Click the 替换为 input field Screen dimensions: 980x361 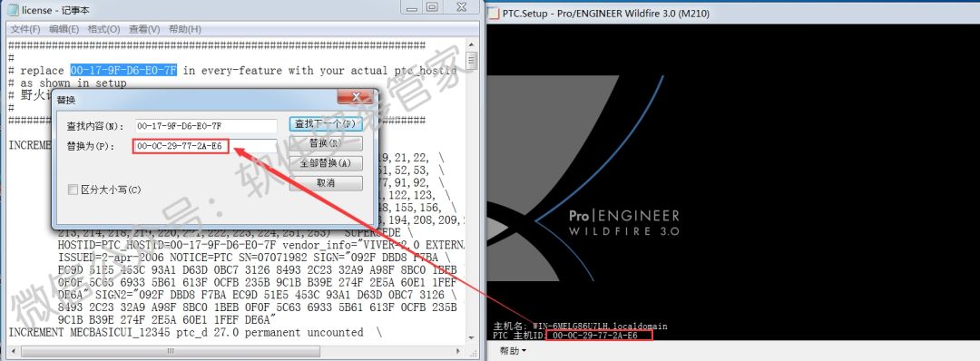tap(206, 146)
